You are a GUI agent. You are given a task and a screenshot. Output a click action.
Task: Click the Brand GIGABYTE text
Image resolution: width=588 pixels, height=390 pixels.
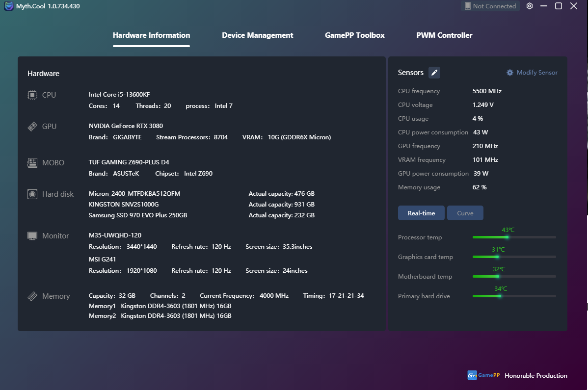tap(115, 137)
